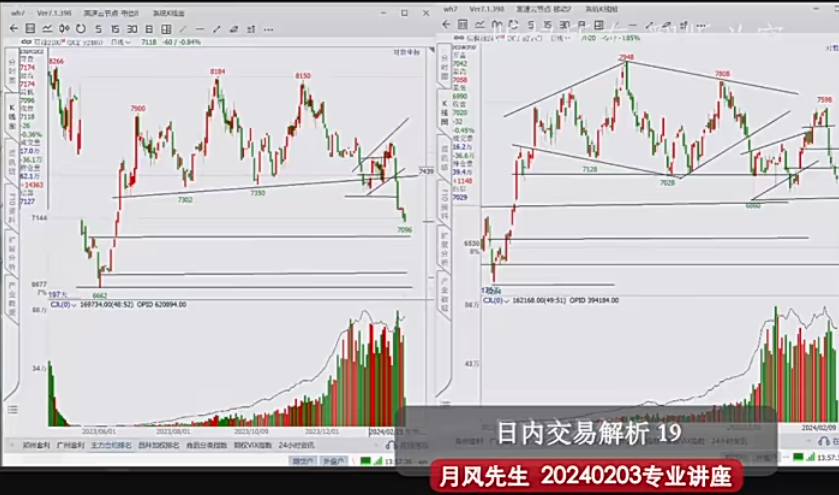
Task: Set left chart to daily 日 period
Action: 149,29
